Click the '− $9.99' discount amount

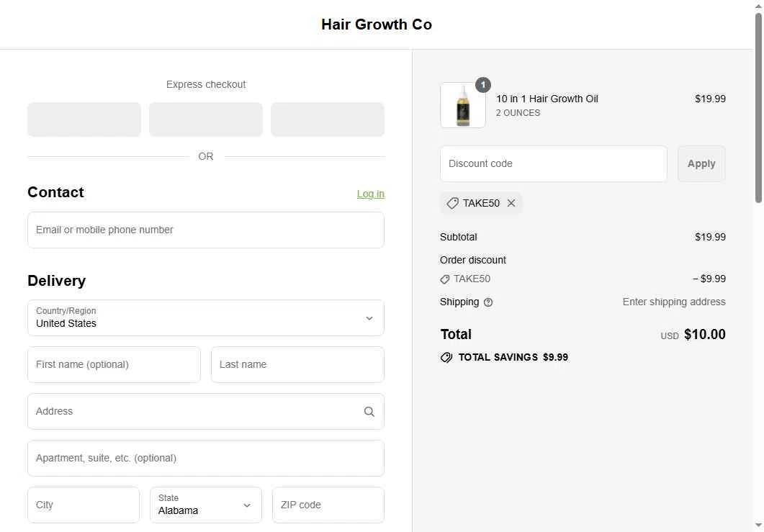coord(709,279)
